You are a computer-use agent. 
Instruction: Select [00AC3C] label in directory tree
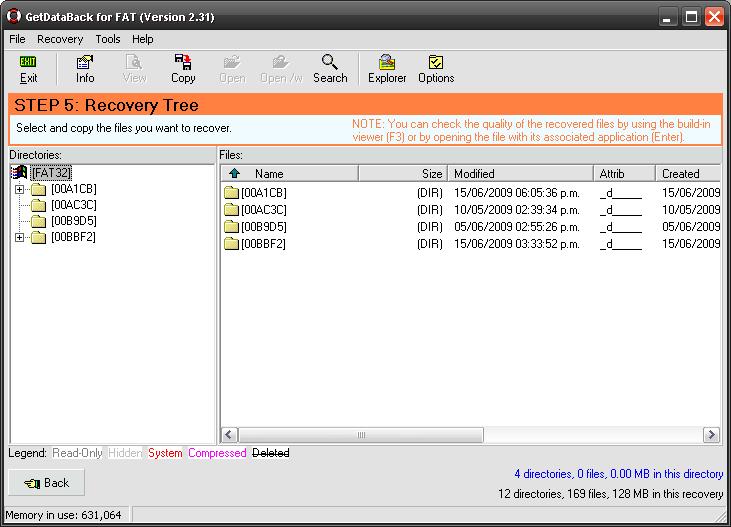coord(74,205)
